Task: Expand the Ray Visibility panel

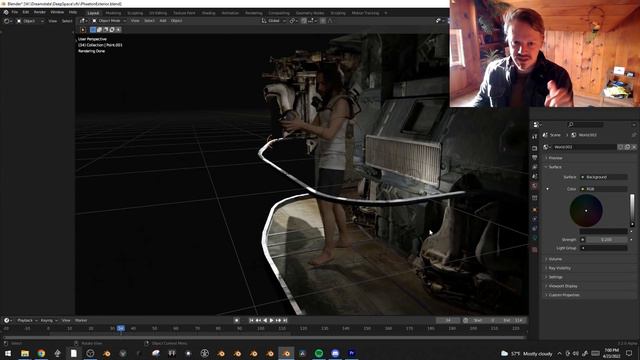Action: 559,268
